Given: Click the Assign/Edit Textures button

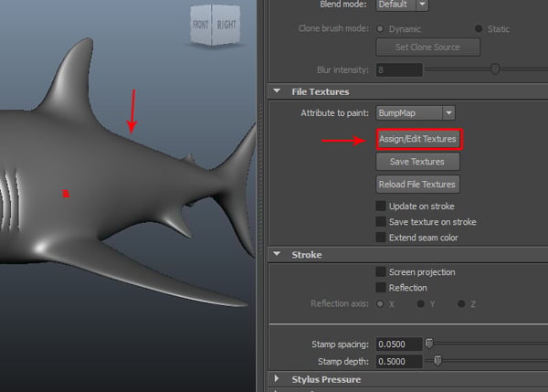Looking at the screenshot, I should click(419, 139).
